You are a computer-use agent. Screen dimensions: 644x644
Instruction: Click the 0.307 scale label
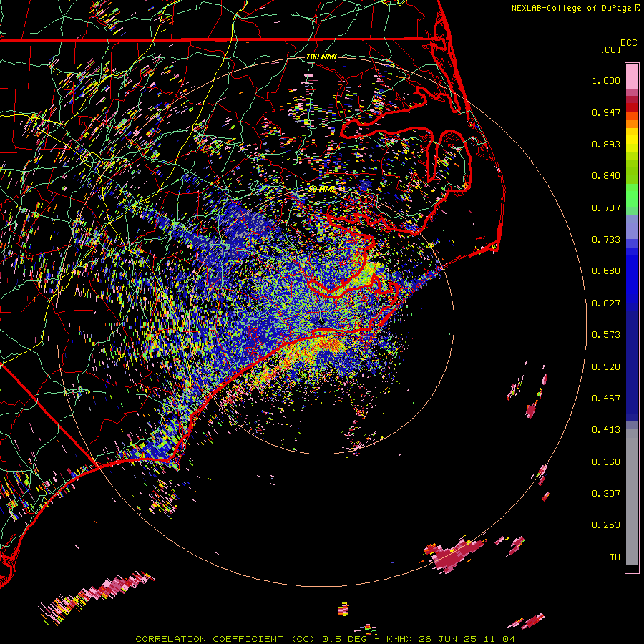(x=606, y=494)
